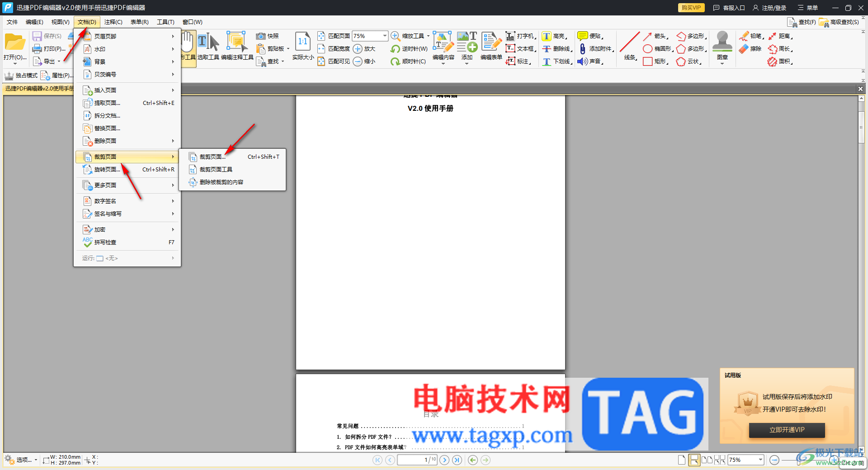Set view to 实际大小 (1:1)
This screenshot has width=868, height=470.
point(303,47)
